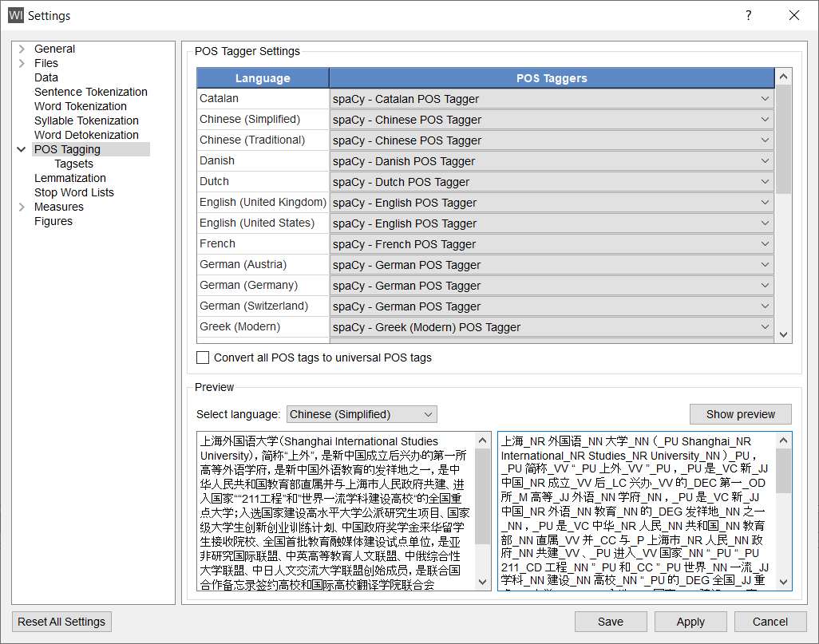Open the General settings page

pyautogui.click(x=54, y=49)
